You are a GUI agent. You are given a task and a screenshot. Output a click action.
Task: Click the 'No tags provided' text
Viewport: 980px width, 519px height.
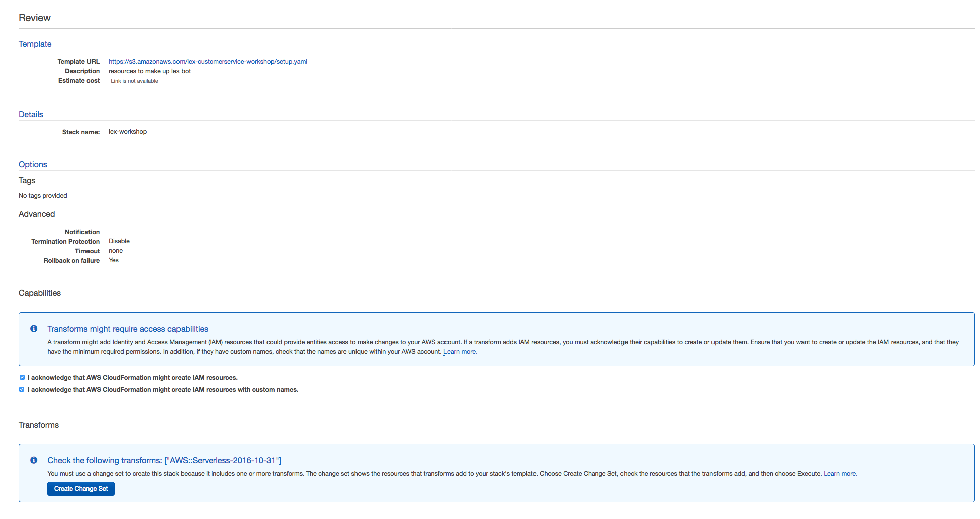(x=43, y=196)
